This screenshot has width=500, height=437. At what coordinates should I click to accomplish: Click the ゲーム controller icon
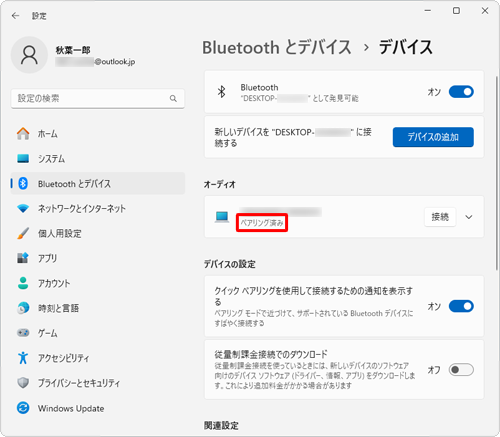[x=23, y=333]
